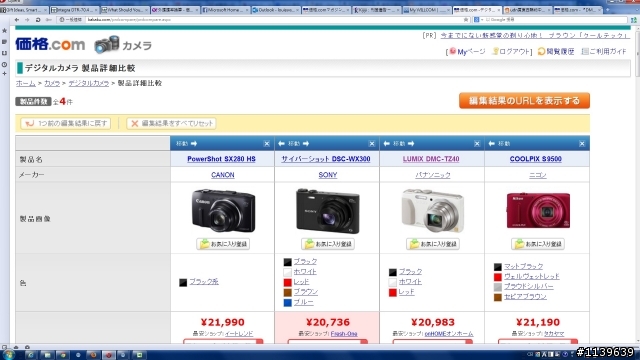
Task: Revert to previous edit result
Action: click(x=66, y=123)
